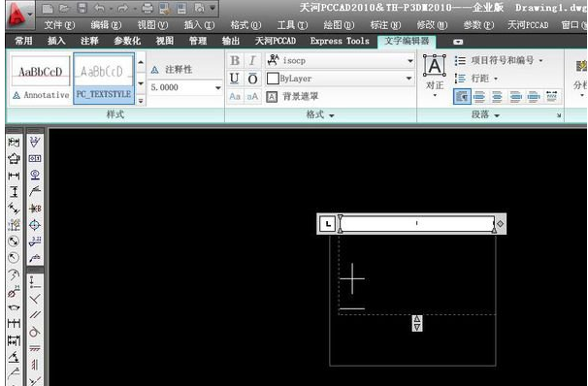Select the linear dimension tool in left toolbar
Image resolution: width=588 pixels, height=386 pixels.
[14, 176]
